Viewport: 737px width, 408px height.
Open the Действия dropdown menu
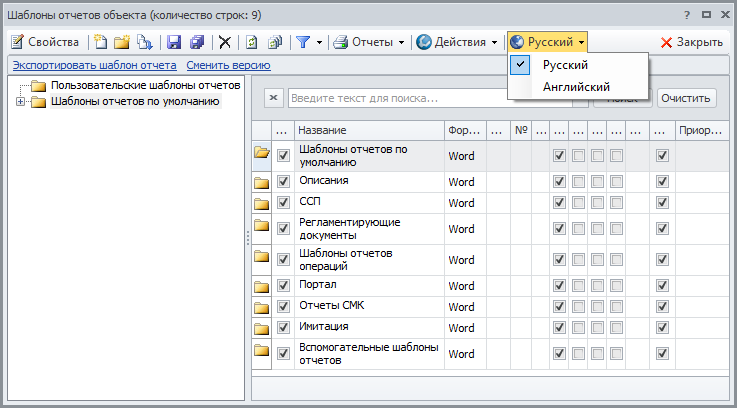[x=457, y=42]
